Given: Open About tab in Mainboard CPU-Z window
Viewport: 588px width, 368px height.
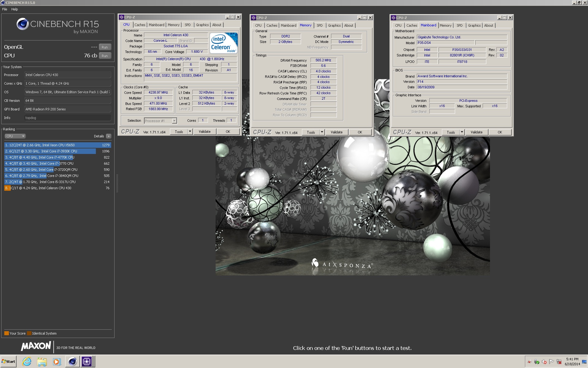Looking at the screenshot, I should click(x=488, y=25).
